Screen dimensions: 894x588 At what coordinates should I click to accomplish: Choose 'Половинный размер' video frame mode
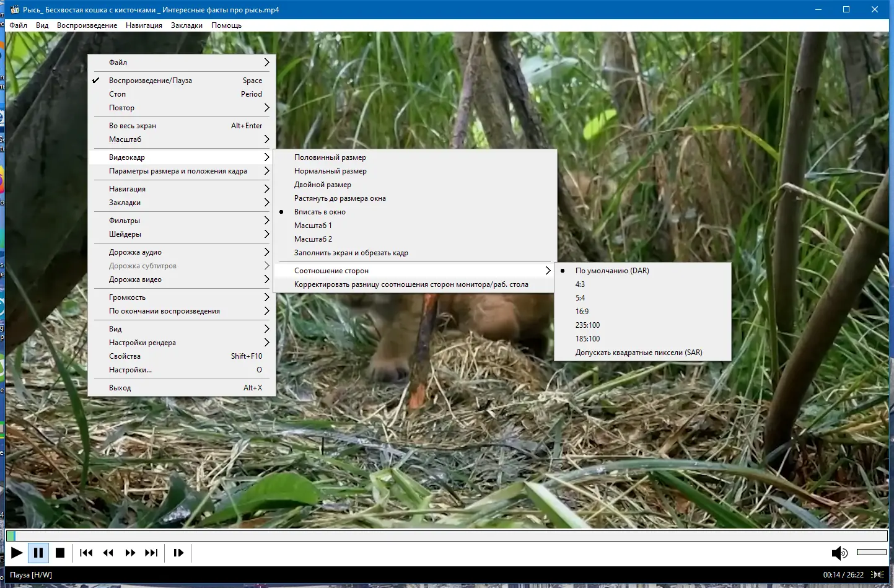point(330,157)
